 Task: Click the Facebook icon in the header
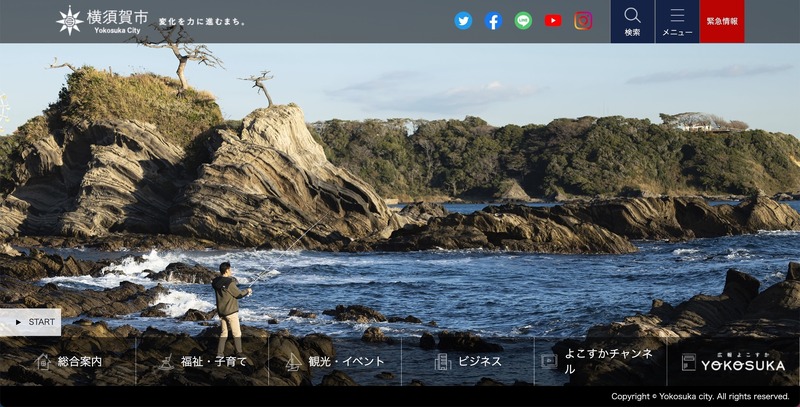point(493,21)
